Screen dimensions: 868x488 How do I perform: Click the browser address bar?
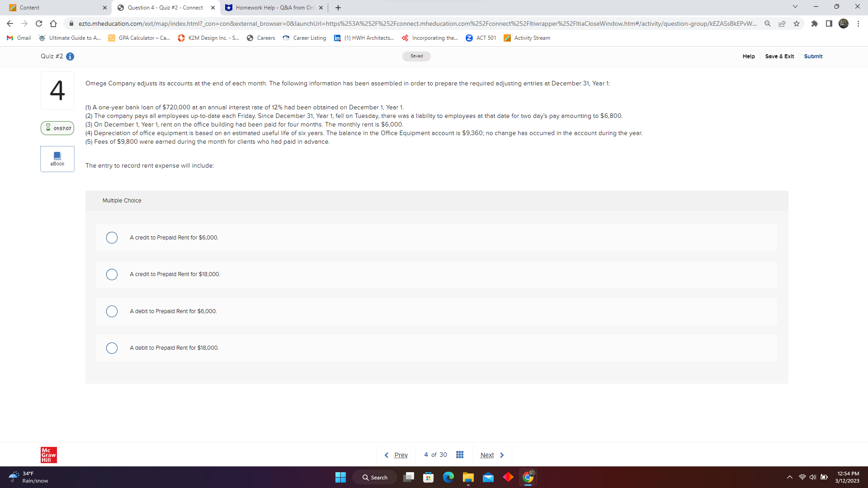[x=416, y=23]
